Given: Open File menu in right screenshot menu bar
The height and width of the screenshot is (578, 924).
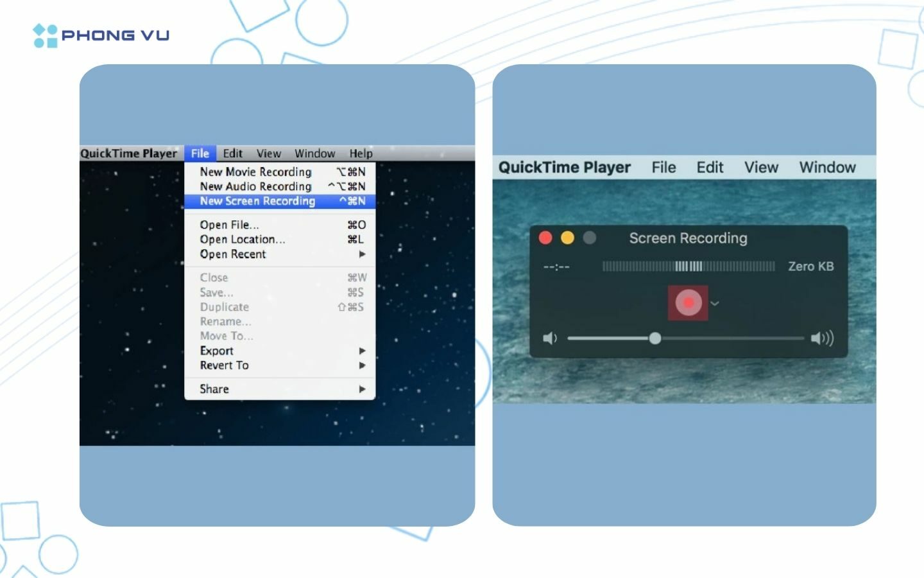Looking at the screenshot, I should click(x=663, y=168).
